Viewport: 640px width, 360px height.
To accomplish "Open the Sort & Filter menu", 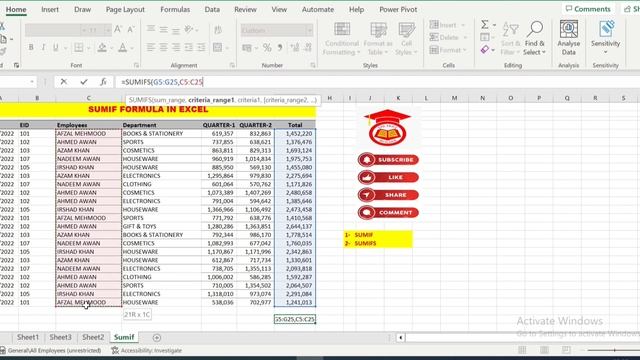I will [510, 39].
